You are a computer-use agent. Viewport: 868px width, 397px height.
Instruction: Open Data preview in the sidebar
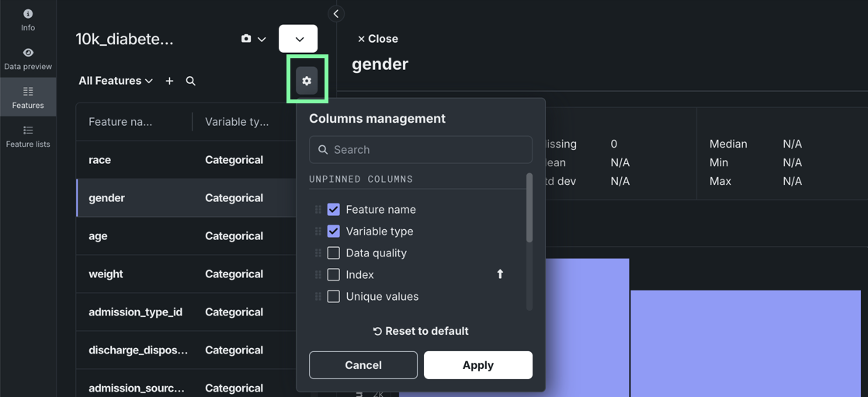pos(28,58)
